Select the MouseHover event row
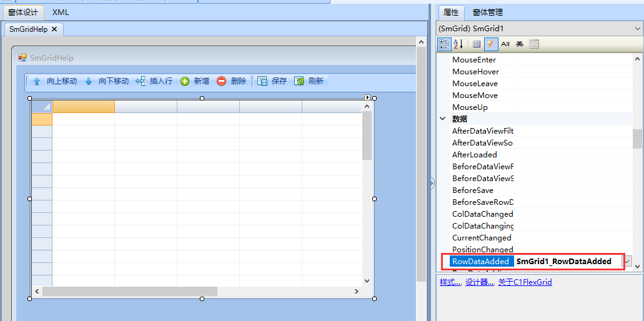Screen dimensions: 644x321 pos(540,72)
